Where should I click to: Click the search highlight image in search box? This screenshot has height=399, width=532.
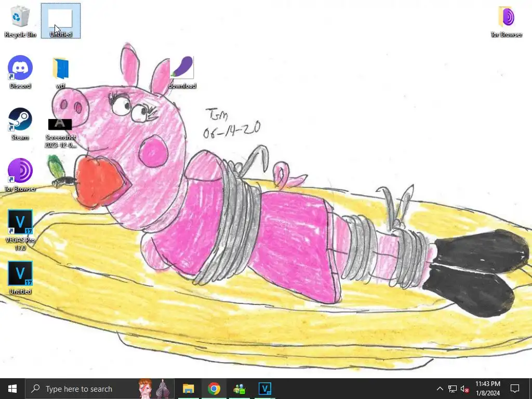(x=155, y=389)
